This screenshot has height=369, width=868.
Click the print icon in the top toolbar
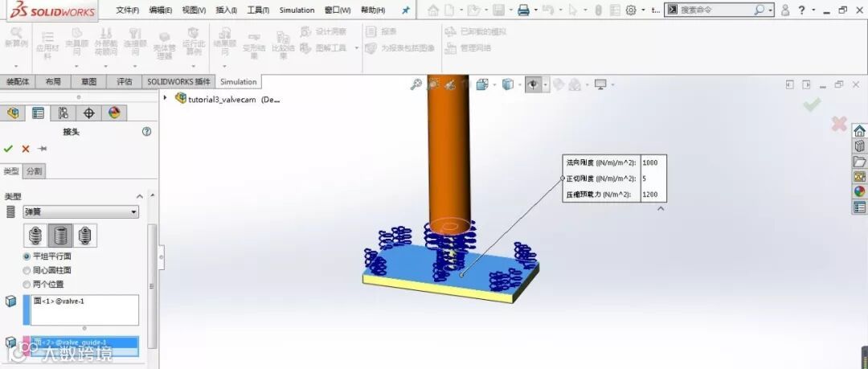point(524,10)
